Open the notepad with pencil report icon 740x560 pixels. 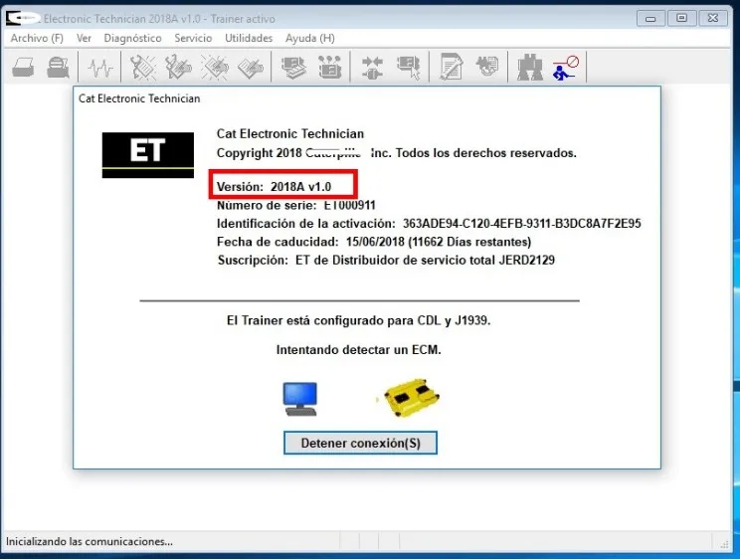[452, 67]
